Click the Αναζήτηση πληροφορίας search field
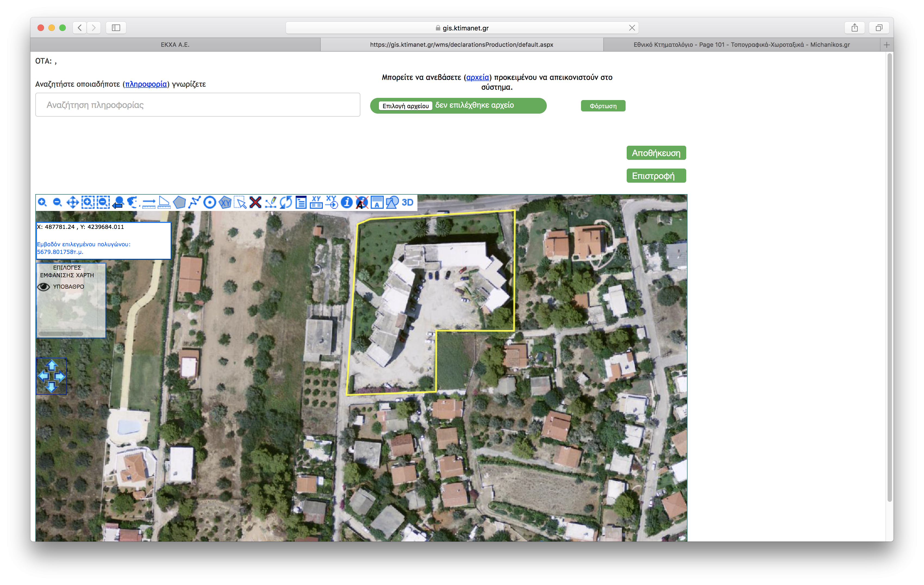This screenshot has width=924, height=585. [x=198, y=105]
